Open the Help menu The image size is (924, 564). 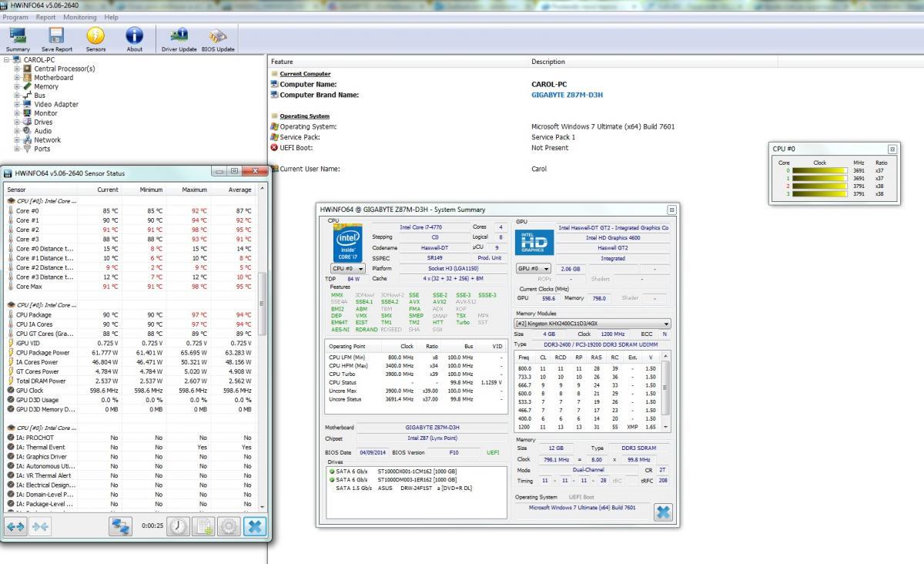click(x=112, y=17)
